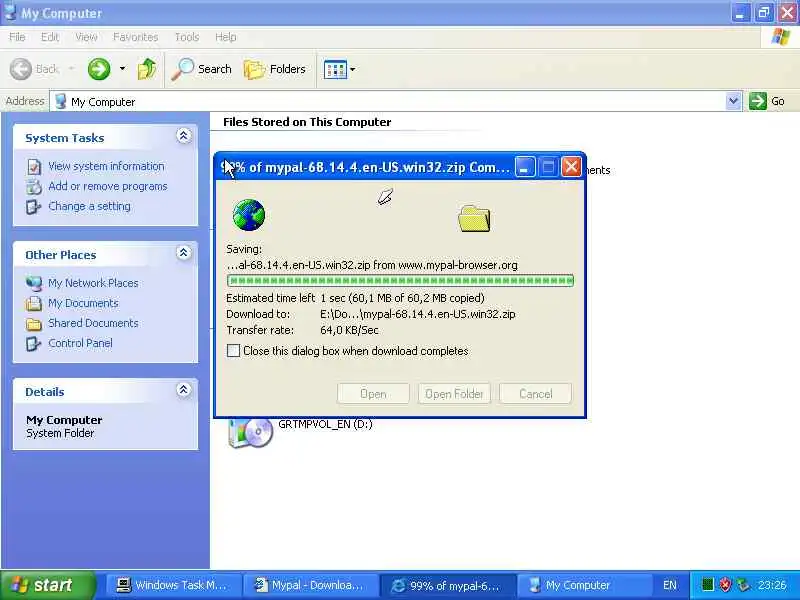Open the Tools menu
Viewport: 800px width, 600px height.
[x=187, y=37]
